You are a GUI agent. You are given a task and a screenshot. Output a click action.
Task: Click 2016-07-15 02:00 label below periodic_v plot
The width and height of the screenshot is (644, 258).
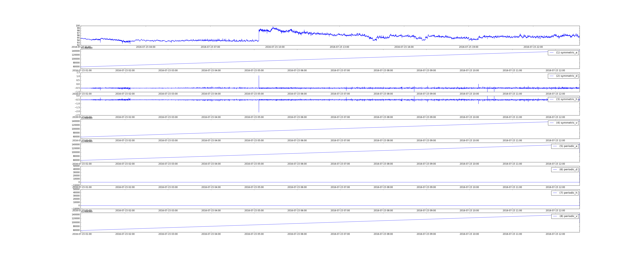click(x=125, y=234)
